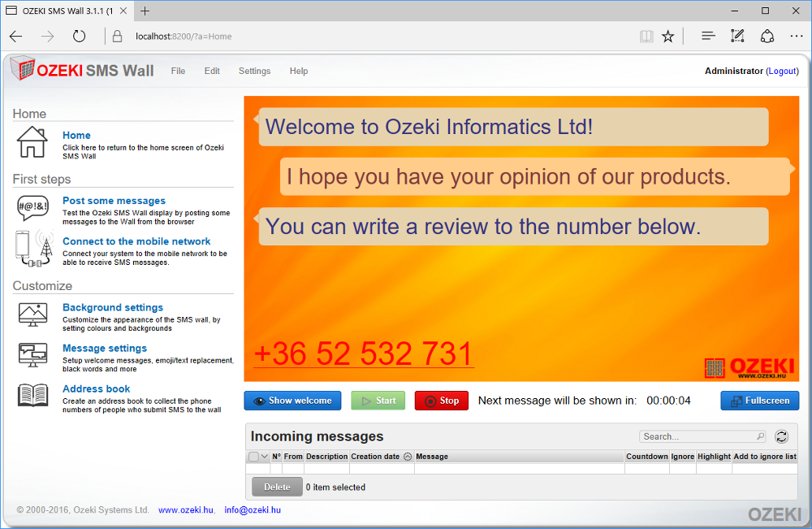This screenshot has width=812, height=529.
Task: Click the Post some messages speech bubble icon
Action: point(32,208)
